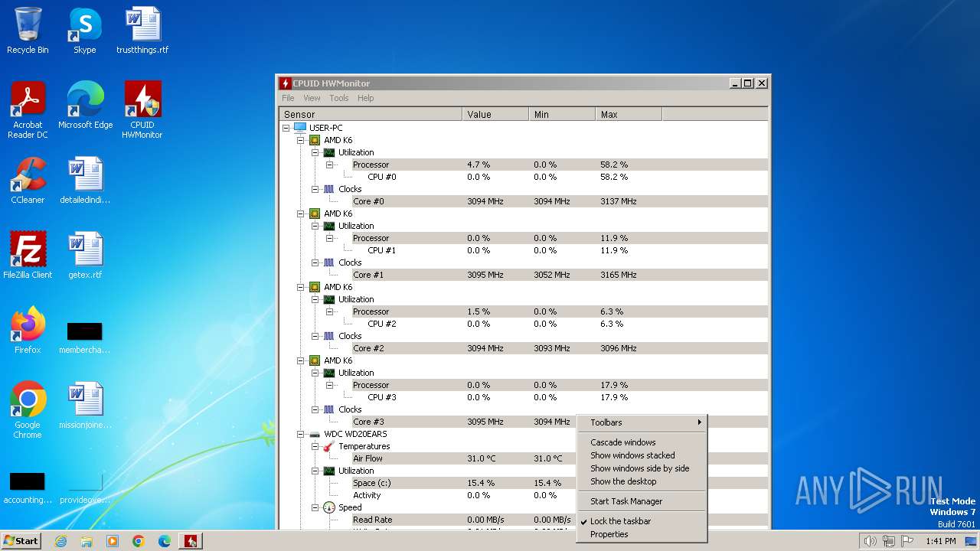Select the detailedindi... document icon

[85, 181]
